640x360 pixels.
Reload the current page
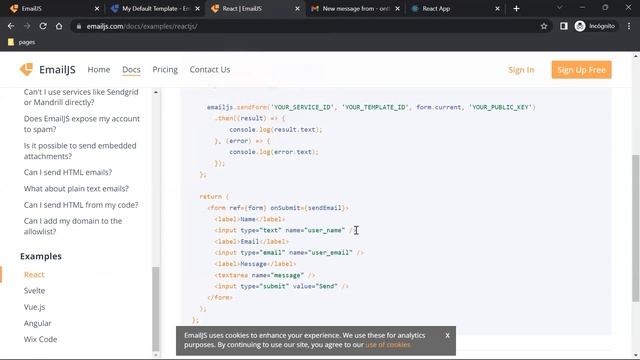click(x=43, y=26)
